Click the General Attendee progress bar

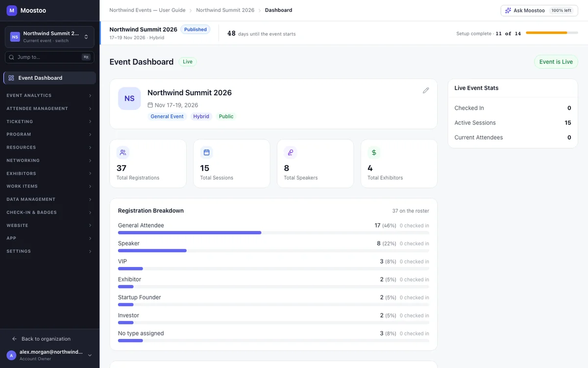(x=273, y=233)
